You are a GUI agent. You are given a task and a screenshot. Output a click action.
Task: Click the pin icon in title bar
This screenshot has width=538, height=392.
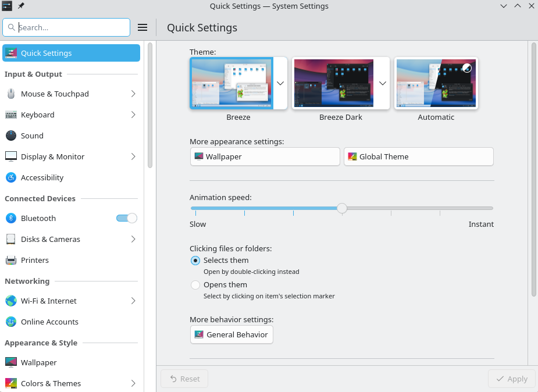(21, 6)
